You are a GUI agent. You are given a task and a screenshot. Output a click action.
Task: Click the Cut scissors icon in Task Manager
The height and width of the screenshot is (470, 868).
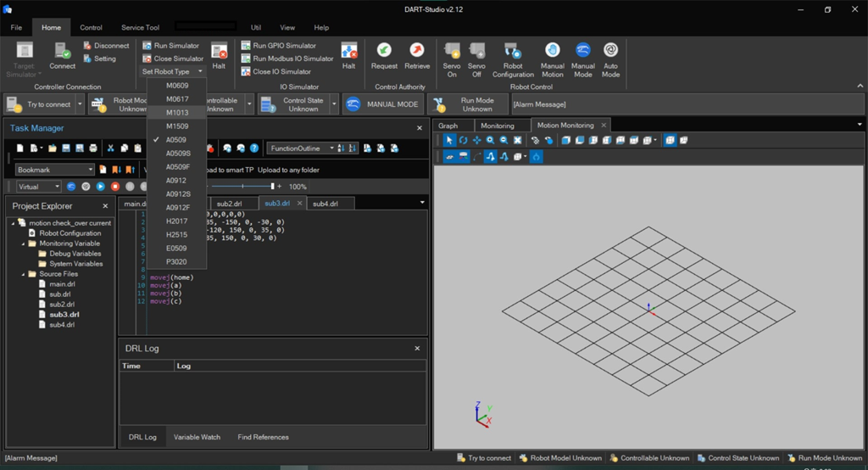point(110,148)
